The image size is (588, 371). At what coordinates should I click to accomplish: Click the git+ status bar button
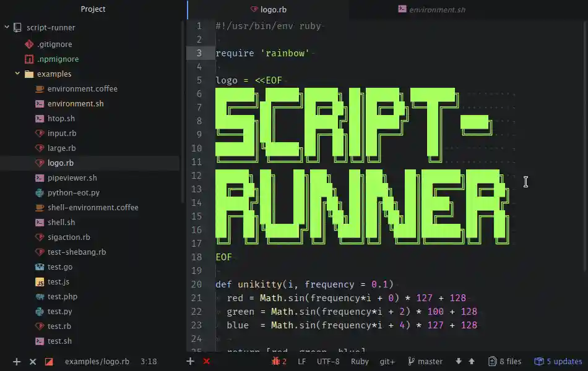(x=387, y=361)
